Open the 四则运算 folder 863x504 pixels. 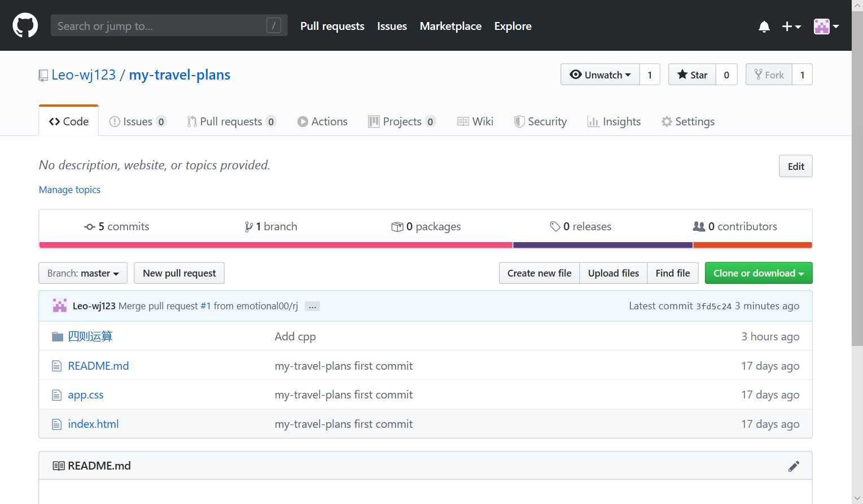(x=90, y=336)
